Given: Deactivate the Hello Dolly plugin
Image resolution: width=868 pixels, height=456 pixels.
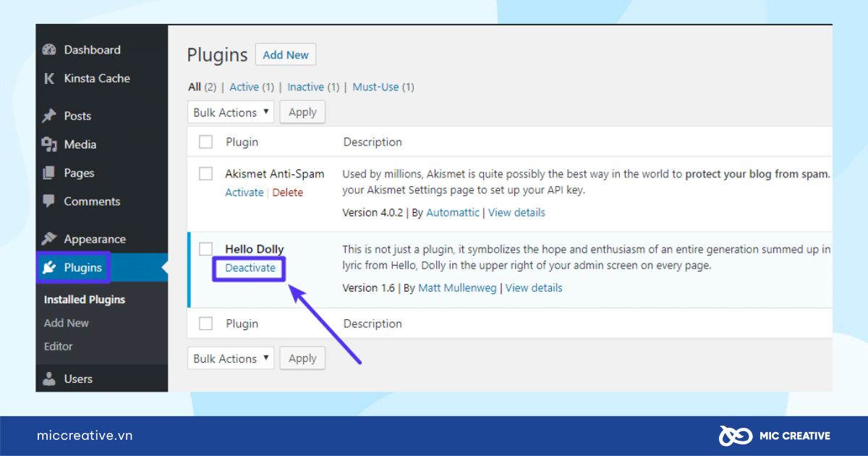Looking at the screenshot, I should click(x=250, y=268).
